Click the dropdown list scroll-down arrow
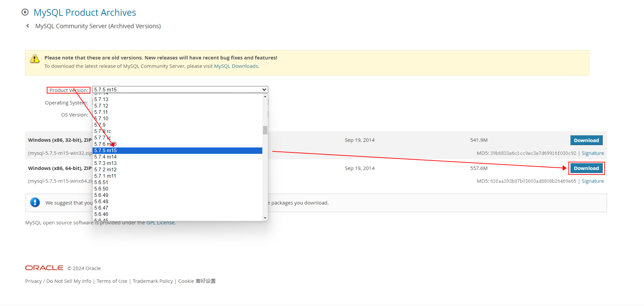Image resolution: width=644 pixels, height=306 pixels. click(265, 218)
